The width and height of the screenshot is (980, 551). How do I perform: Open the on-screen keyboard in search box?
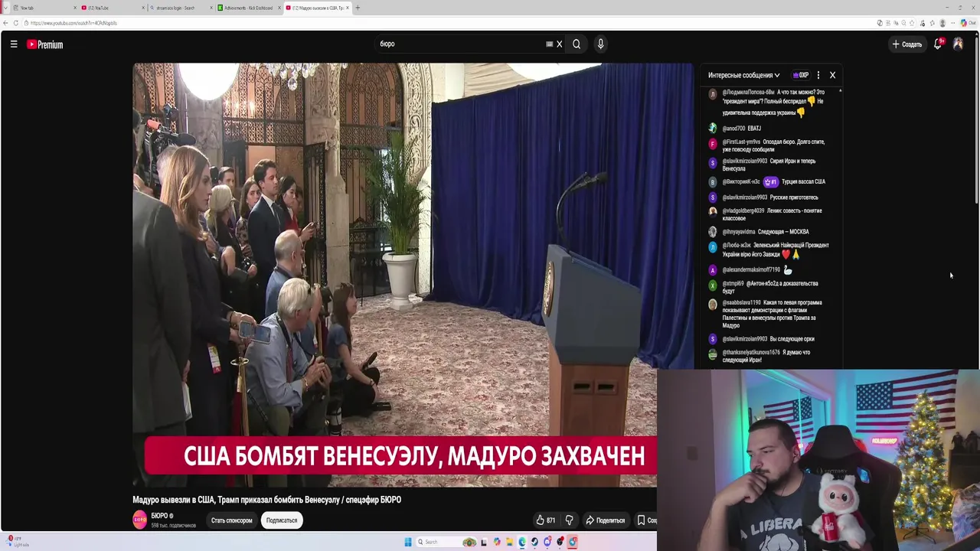click(549, 44)
